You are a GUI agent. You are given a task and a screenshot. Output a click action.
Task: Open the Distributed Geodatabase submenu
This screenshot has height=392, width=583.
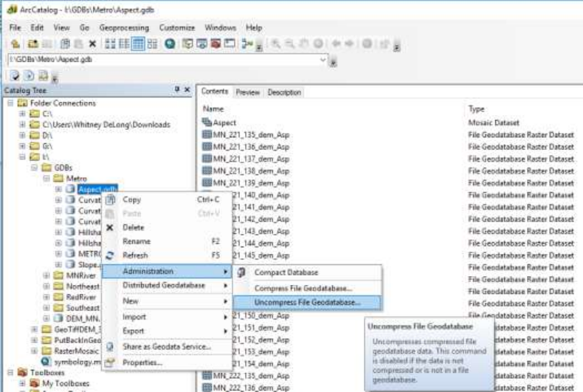tap(167, 285)
